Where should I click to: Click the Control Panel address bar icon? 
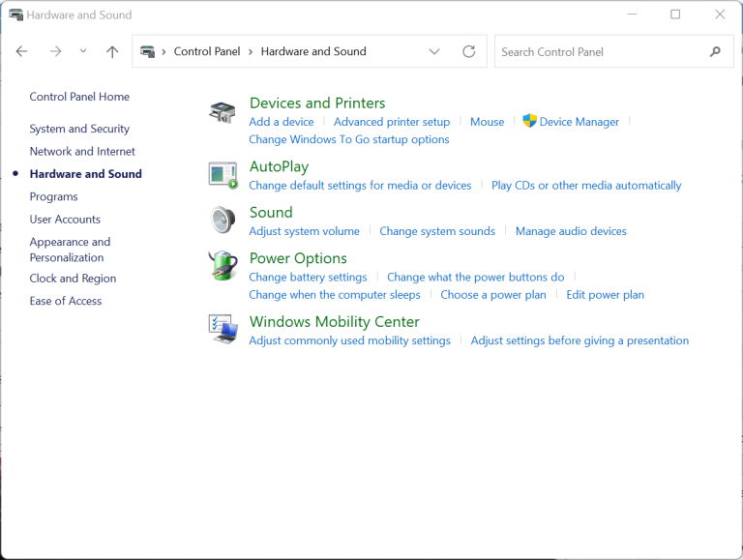click(147, 51)
